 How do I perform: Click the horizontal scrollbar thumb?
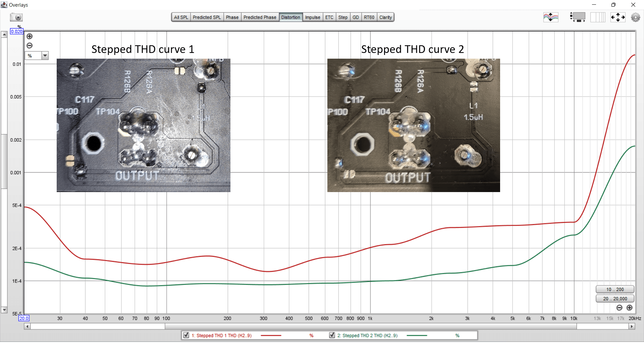point(371,326)
